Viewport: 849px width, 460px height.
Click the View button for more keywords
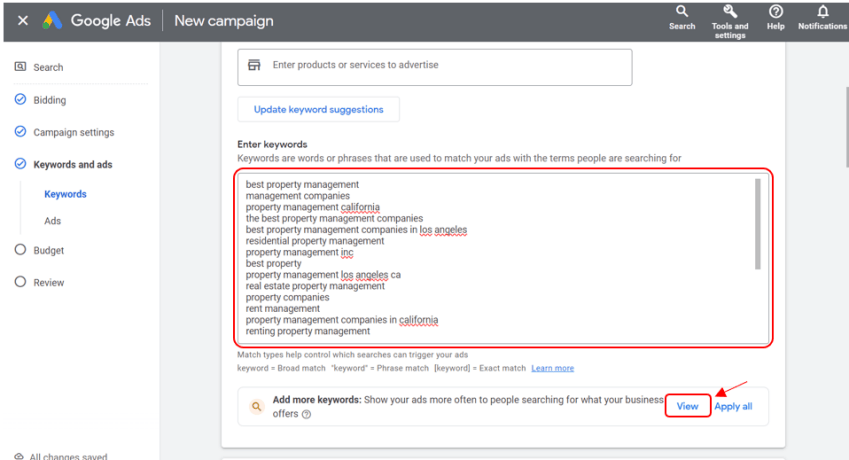click(687, 406)
